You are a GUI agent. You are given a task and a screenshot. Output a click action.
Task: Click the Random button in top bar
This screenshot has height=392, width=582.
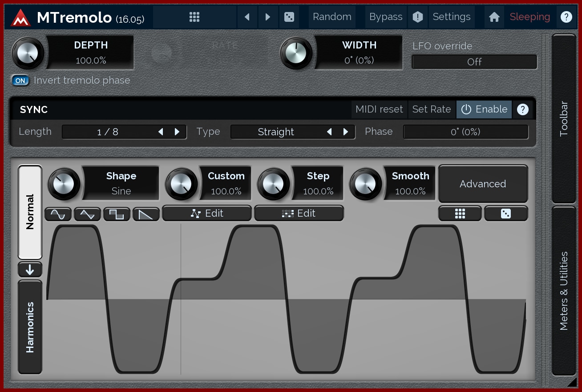[332, 17]
